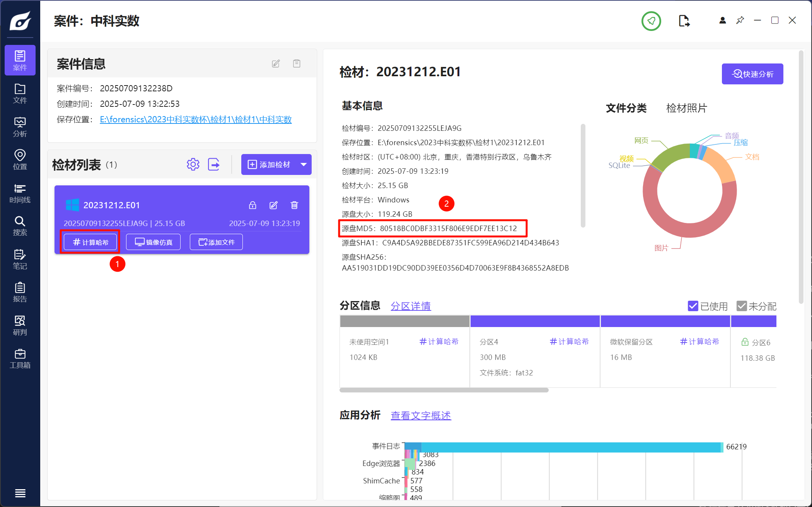812x507 pixels.
Task: Select the 文件分类 tab
Action: point(626,108)
